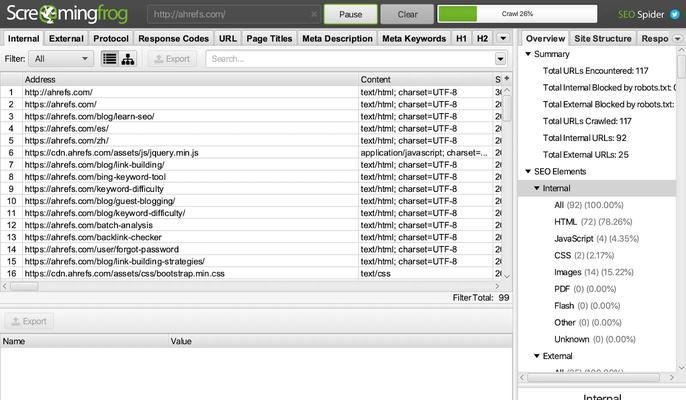Image resolution: width=686 pixels, height=400 pixels.
Task: Select the Other (0) filter item
Action: (588, 322)
